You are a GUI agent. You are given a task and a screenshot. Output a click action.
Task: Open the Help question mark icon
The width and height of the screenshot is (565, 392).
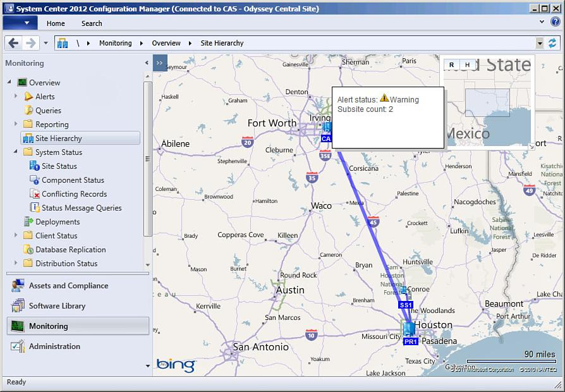556,22
